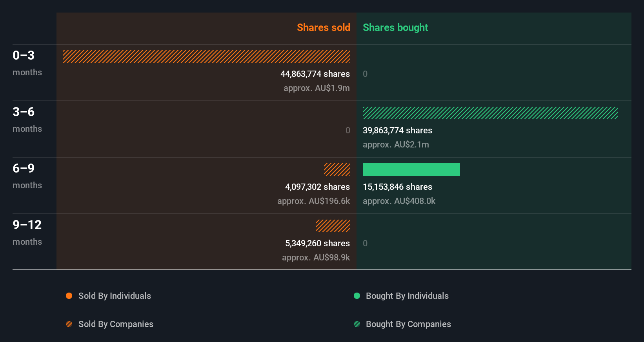The image size is (644, 342).
Task: Click the 44,863,774 shares value
Action: [x=315, y=74]
